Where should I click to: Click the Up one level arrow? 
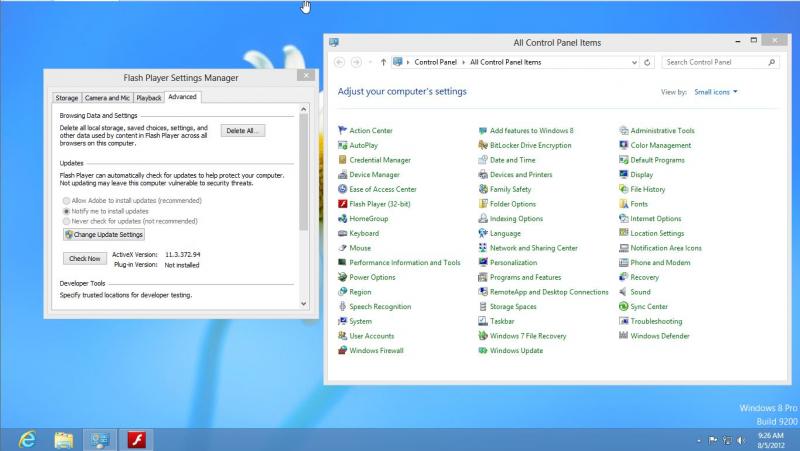tap(383, 62)
